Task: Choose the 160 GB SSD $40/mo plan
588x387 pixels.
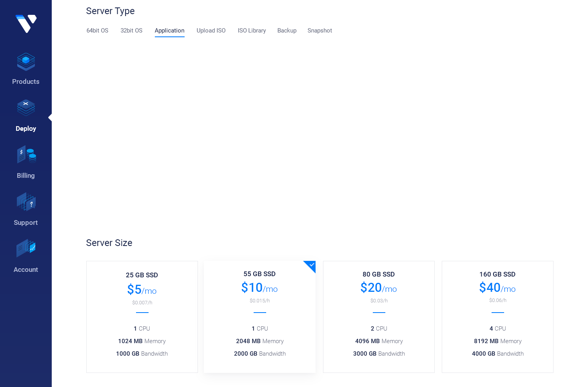Action: [x=497, y=317]
